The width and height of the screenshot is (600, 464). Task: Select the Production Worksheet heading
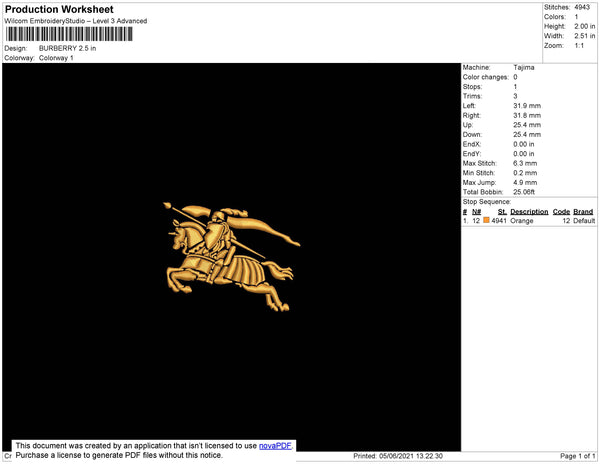(59, 9)
